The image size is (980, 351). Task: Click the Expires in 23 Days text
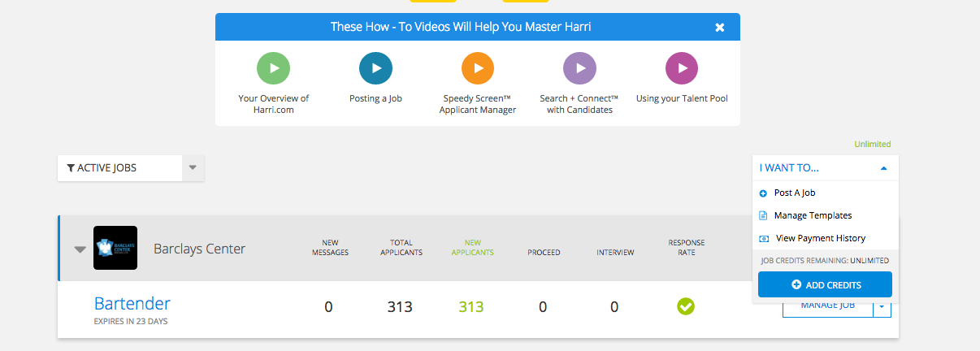(x=131, y=322)
